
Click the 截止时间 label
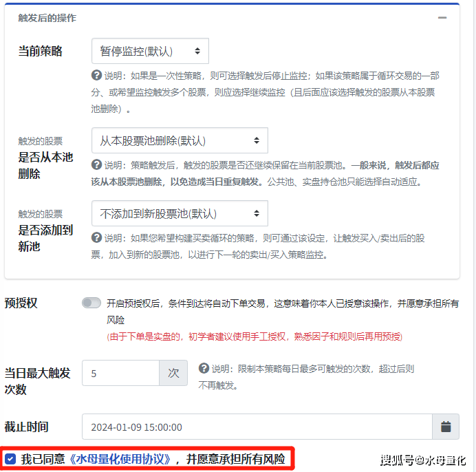(26, 427)
